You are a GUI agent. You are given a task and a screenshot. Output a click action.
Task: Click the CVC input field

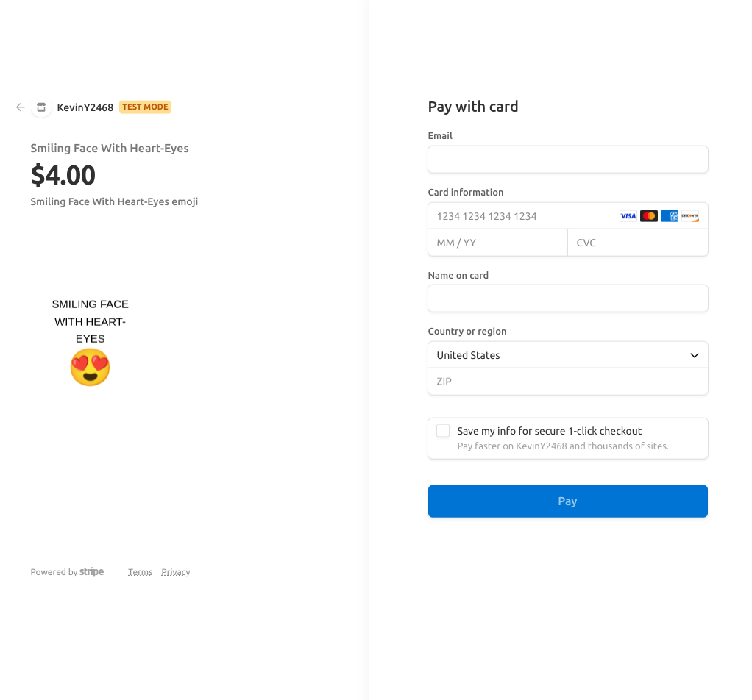pyautogui.click(x=637, y=243)
